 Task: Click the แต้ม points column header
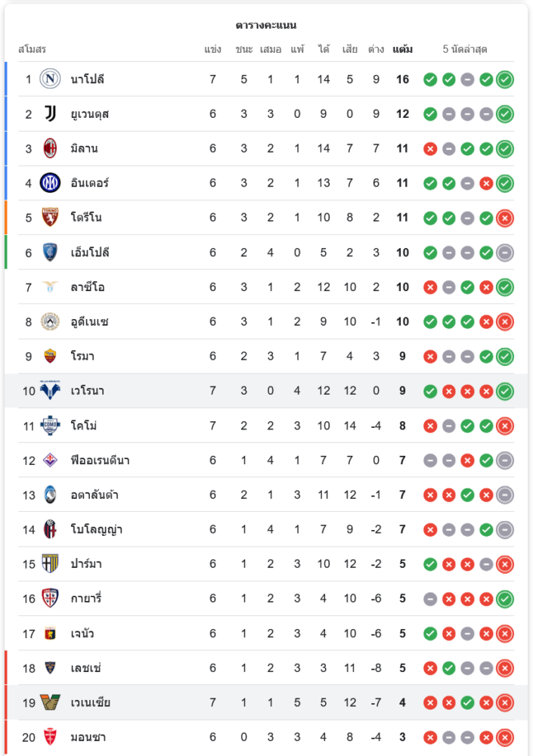[402, 49]
